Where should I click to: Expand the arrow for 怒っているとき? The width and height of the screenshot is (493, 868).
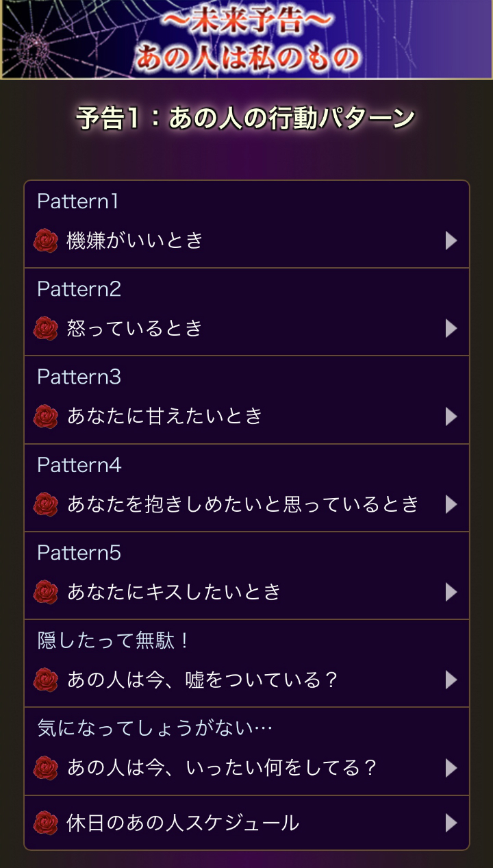tap(451, 328)
